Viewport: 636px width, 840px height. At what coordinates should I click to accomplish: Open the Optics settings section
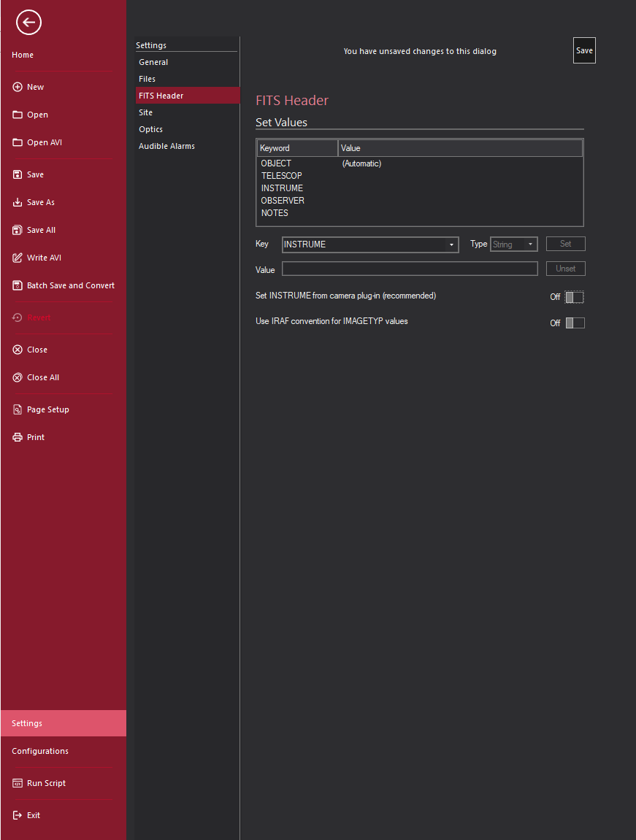[x=151, y=129]
